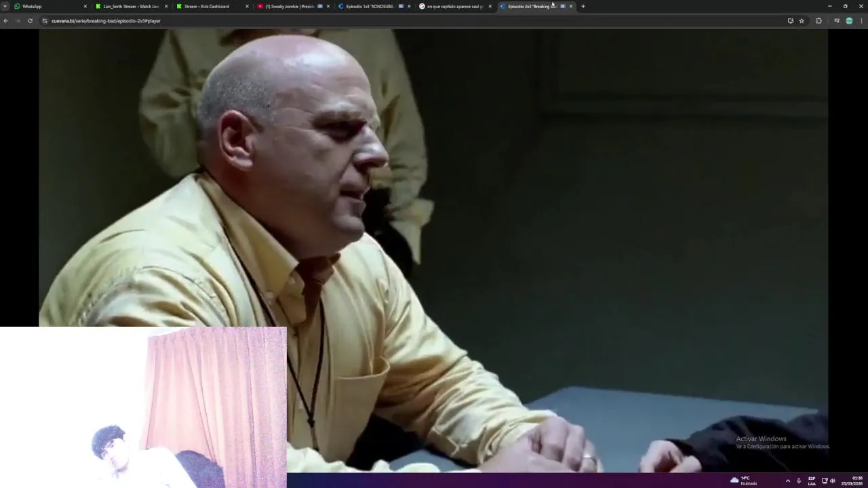Screen dimensions: 868x488
Task: Click the media indicator on Breaking Bad tab
Action: point(563,6)
